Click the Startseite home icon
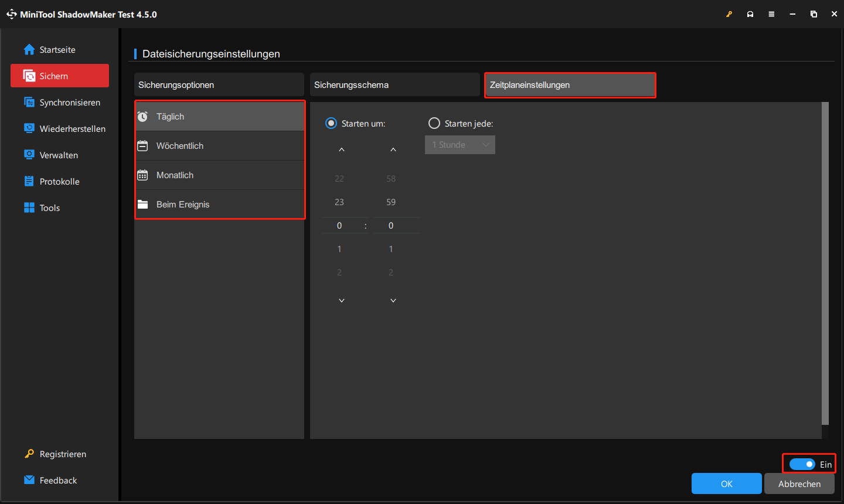This screenshot has height=504, width=844. (29, 50)
